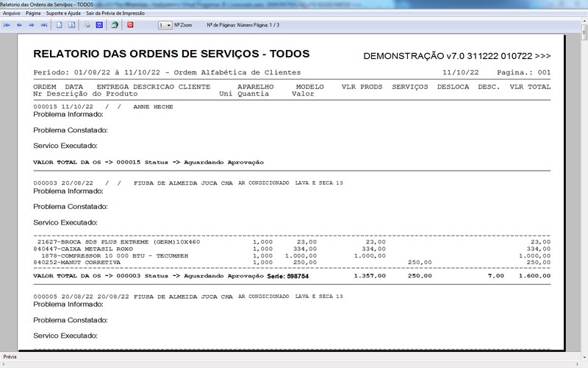Viewport: 588px width, 368px height.
Task: Click VALOR TOTAL DA OS 000015 status line
Action: click(x=148, y=162)
